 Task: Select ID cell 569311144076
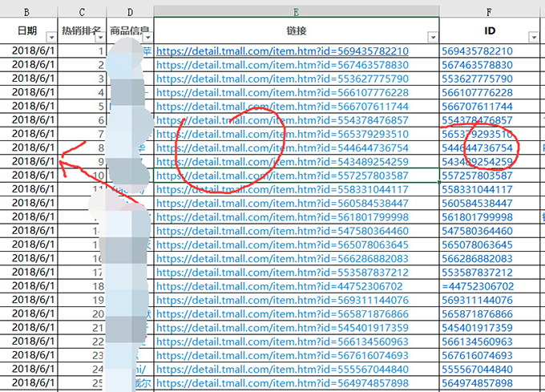(x=490, y=301)
